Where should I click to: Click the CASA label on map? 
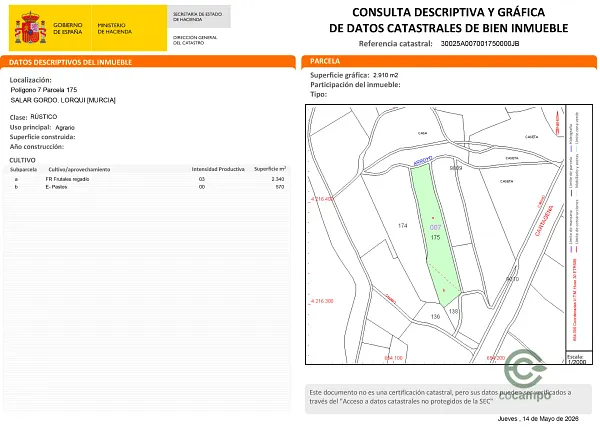pyautogui.click(x=422, y=133)
